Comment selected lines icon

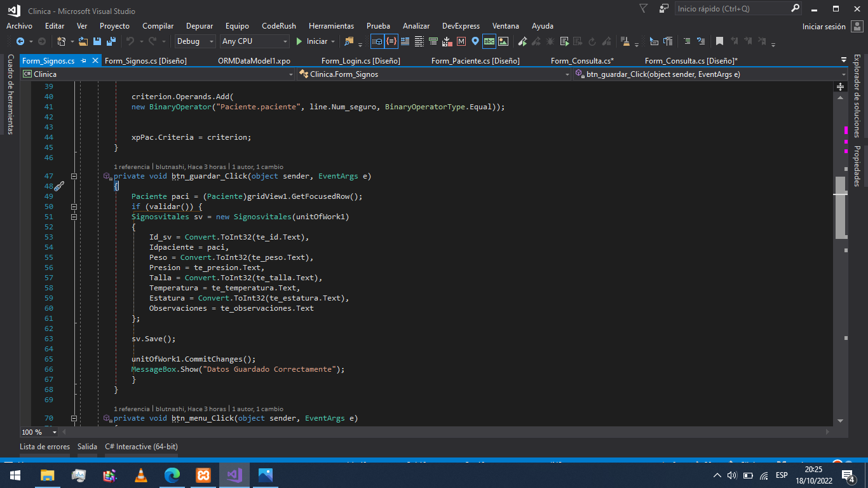click(x=687, y=41)
